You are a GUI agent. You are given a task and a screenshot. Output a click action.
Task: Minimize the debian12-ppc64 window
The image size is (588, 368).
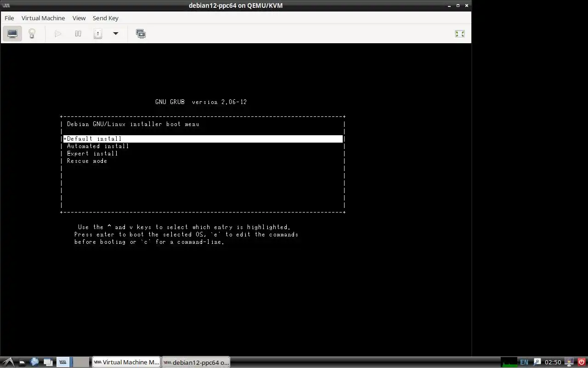point(449,6)
